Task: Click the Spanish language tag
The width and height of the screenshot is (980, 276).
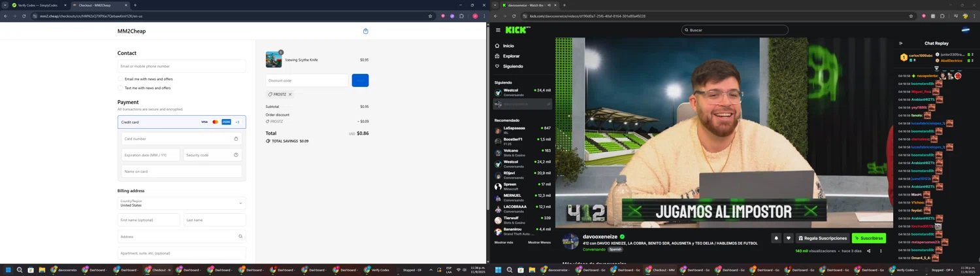Action: [615, 249]
